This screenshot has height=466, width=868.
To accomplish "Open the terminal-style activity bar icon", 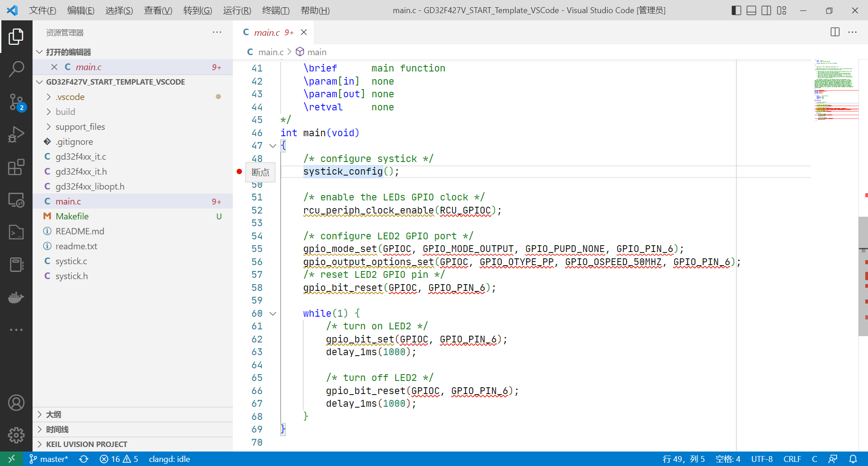I will pyautogui.click(x=16, y=233).
